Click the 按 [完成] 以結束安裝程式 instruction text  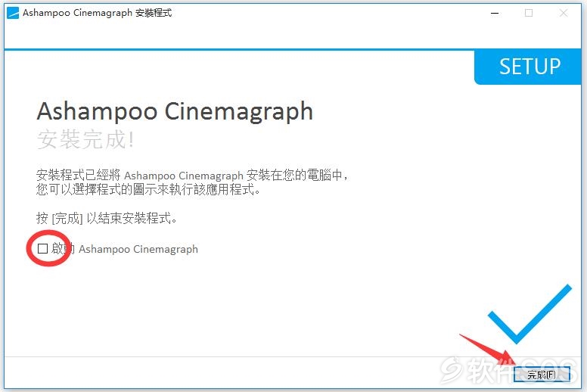[107, 218]
